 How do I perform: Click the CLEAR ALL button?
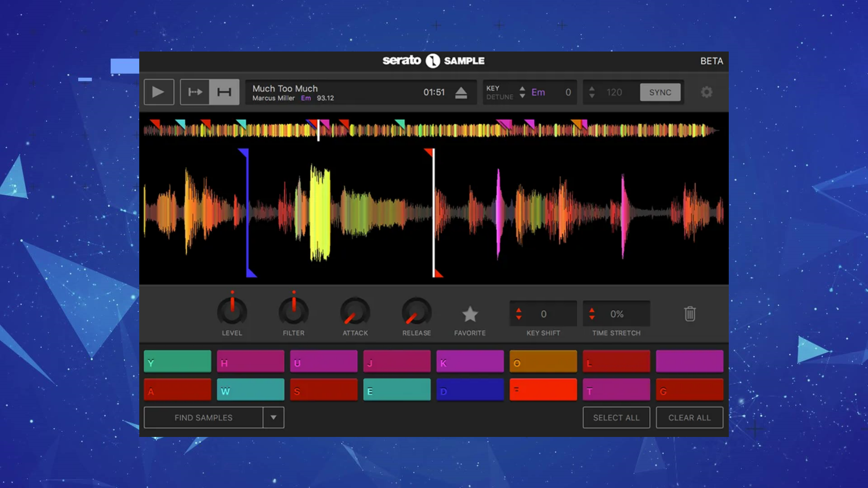pyautogui.click(x=689, y=418)
